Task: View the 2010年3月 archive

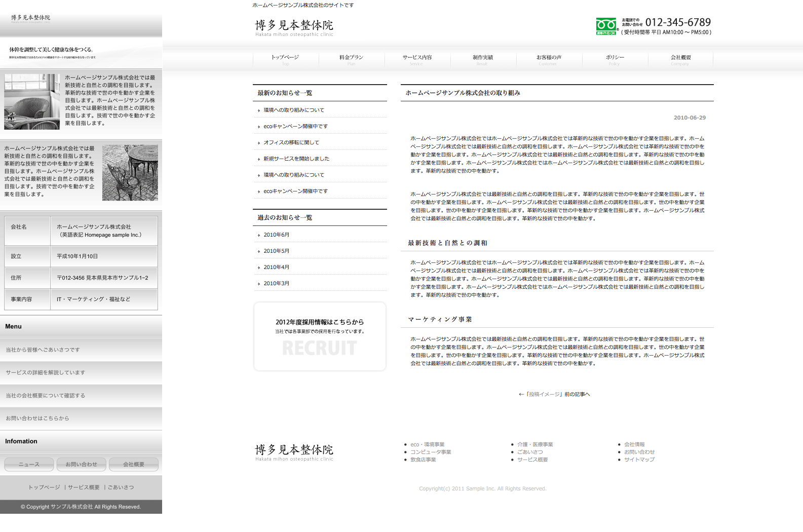Action: point(276,284)
